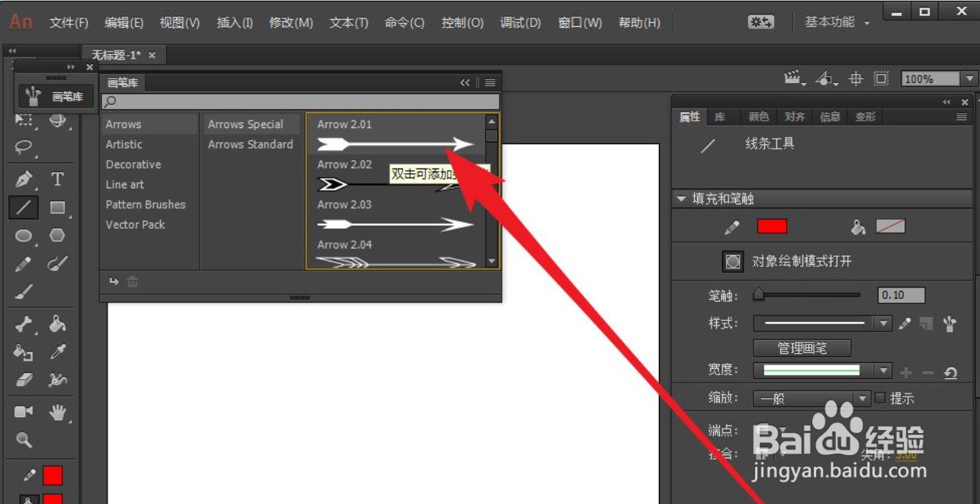Select the Paint Bucket tool

(57, 325)
